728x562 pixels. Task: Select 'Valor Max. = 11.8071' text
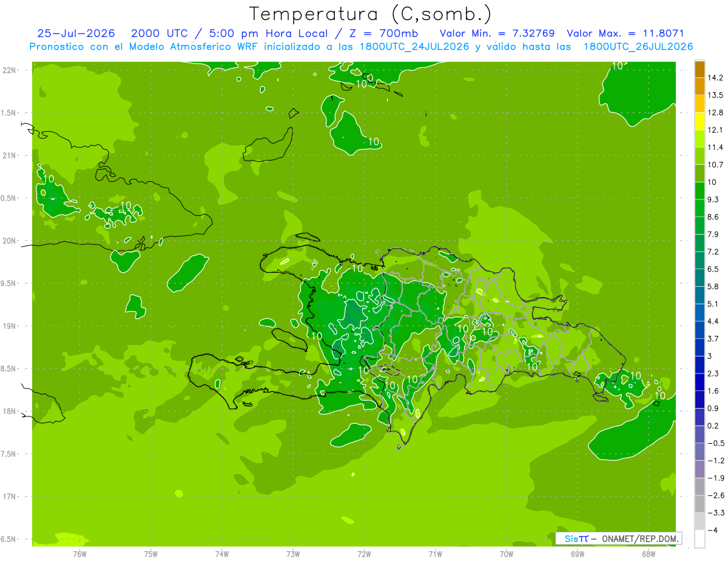pos(625,33)
